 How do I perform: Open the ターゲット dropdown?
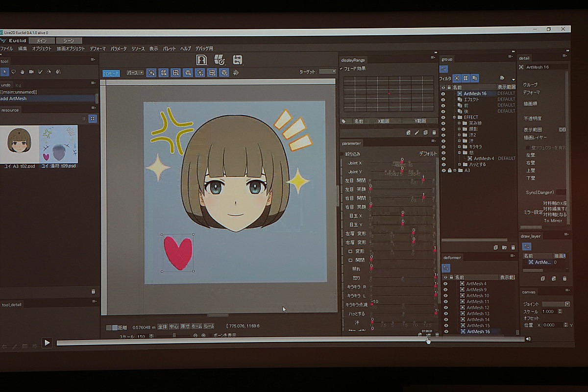[x=327, y=72]
